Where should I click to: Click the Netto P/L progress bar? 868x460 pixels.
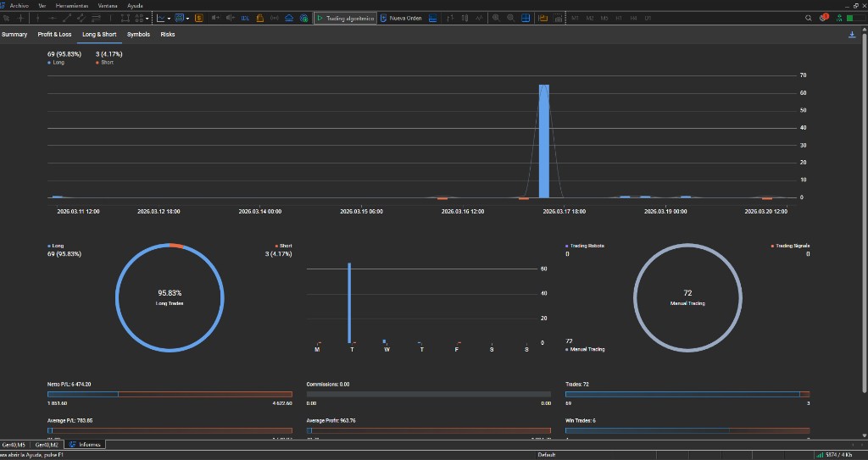pyautogui.click(x=170, y=394)
